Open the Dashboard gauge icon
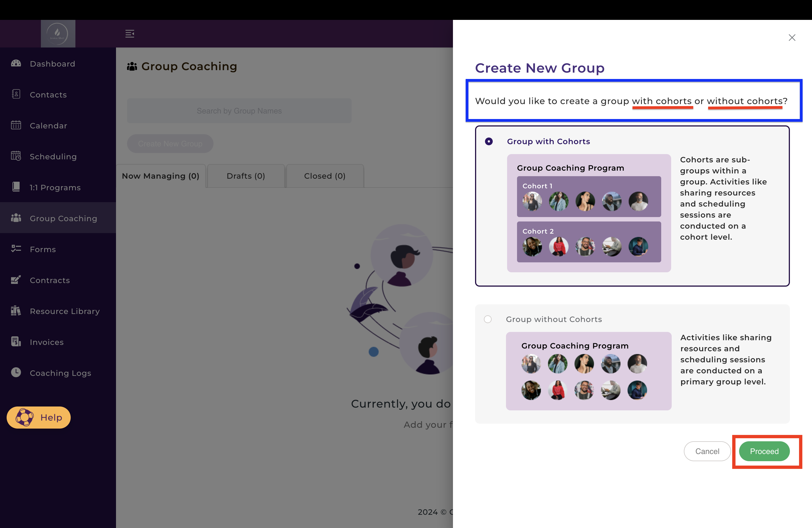Viewport: 812px width, 528px height. [x=16, y=64]
